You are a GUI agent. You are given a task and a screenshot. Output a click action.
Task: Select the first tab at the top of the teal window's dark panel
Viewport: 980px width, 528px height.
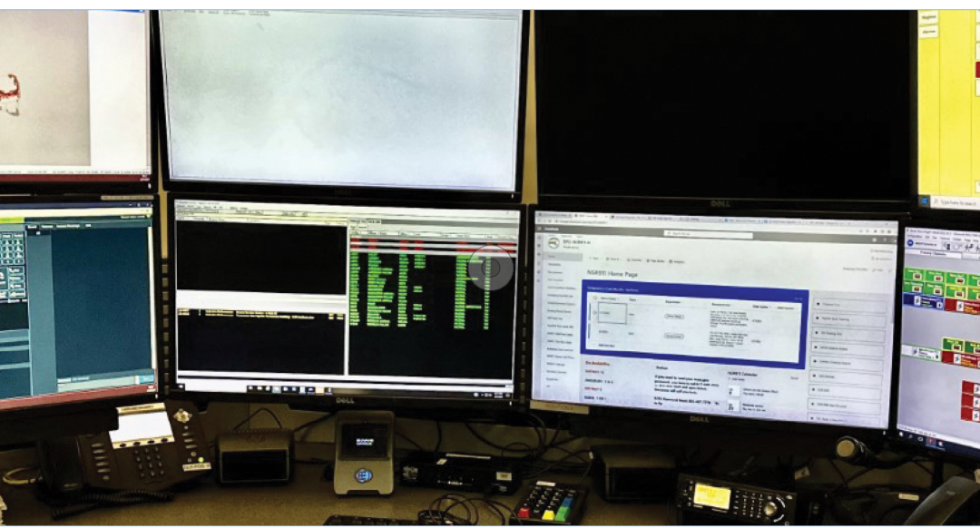[x=33, y=226]
